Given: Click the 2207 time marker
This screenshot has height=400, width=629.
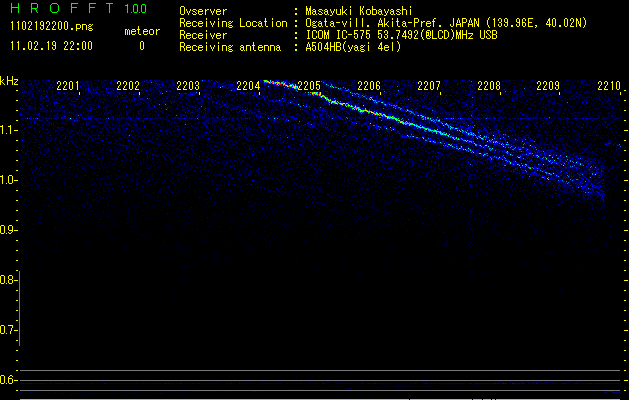Looking at the screenshot, I should point(429,86).
